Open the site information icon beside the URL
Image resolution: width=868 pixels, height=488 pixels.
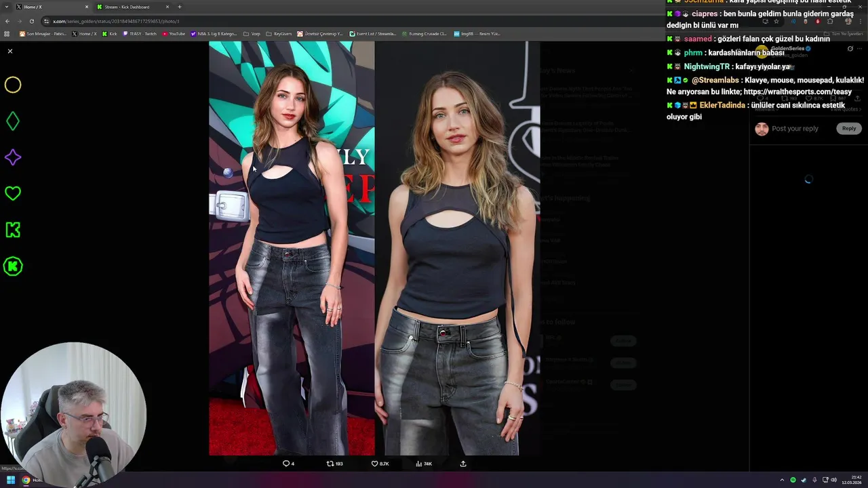pos(46,21)
